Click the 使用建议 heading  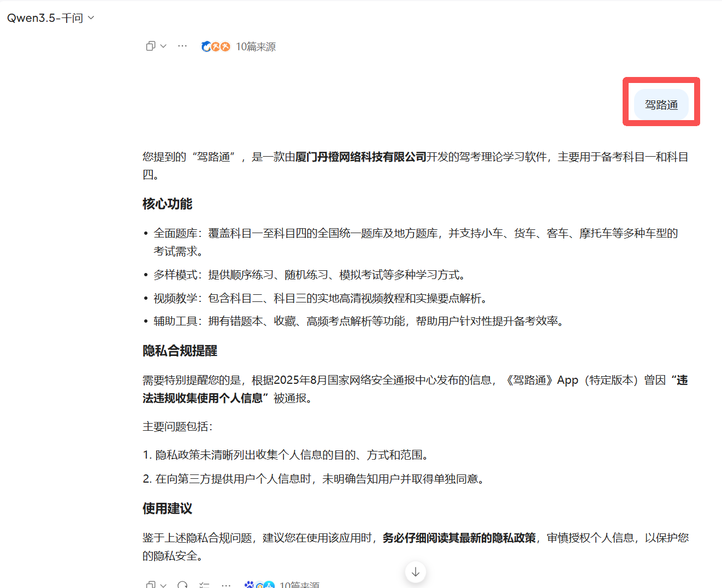point(168,509)
